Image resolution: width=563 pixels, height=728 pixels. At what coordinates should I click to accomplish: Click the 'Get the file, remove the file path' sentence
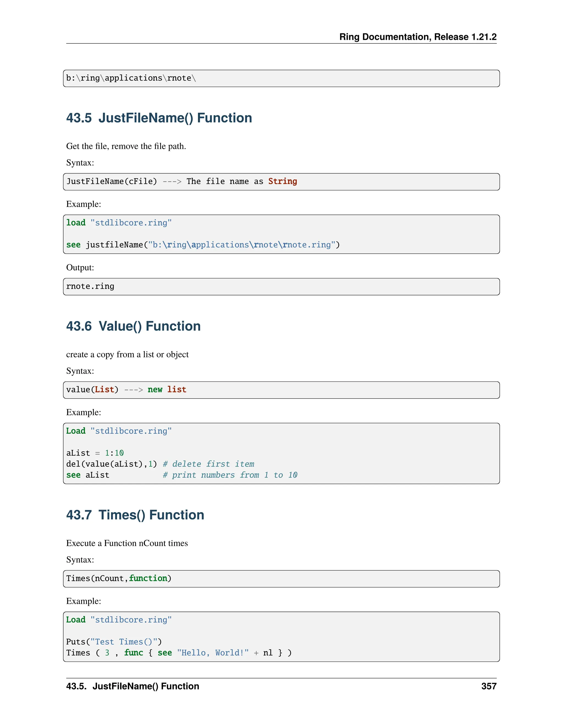click(126, 146)
